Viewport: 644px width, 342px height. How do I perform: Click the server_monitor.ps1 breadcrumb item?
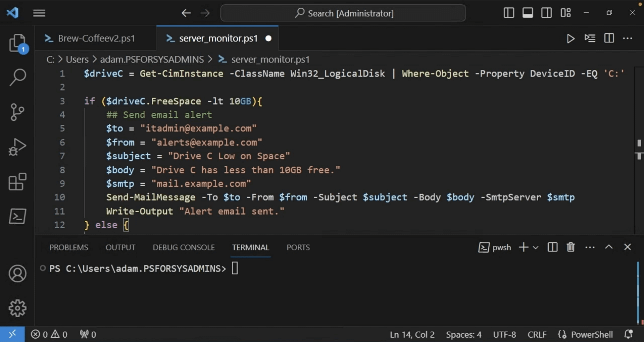(x=264, y=59)
